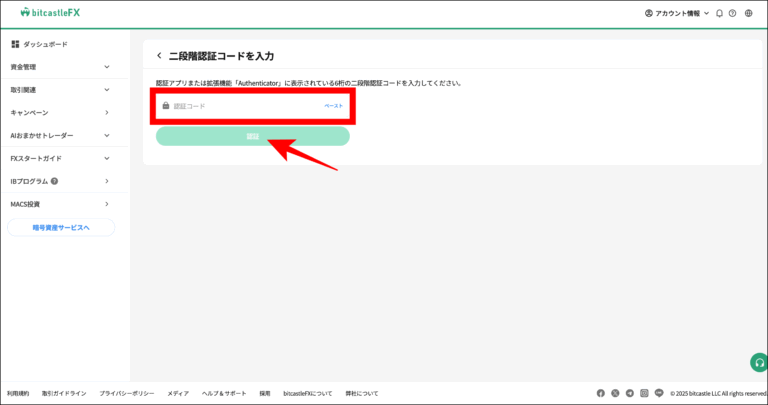Go to ダッシュボード in sidebar
This screenshot has width=768, height=405.
[39, 44]
